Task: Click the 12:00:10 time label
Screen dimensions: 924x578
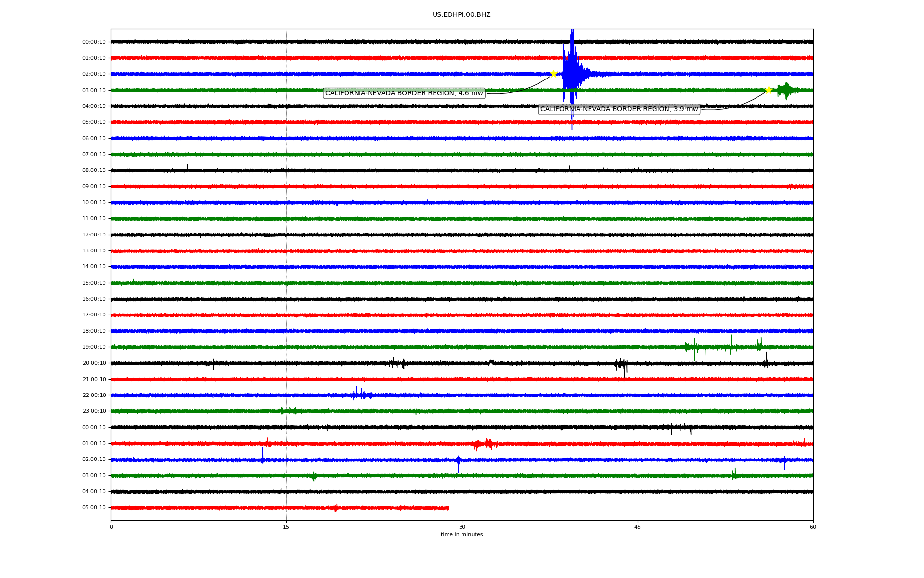Action: 94,235
